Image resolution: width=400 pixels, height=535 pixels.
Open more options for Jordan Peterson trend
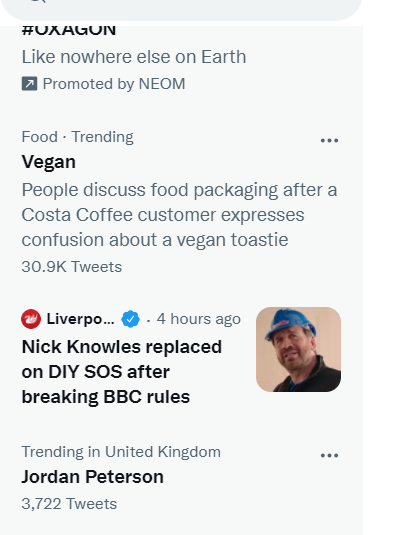tap(329, 455)
